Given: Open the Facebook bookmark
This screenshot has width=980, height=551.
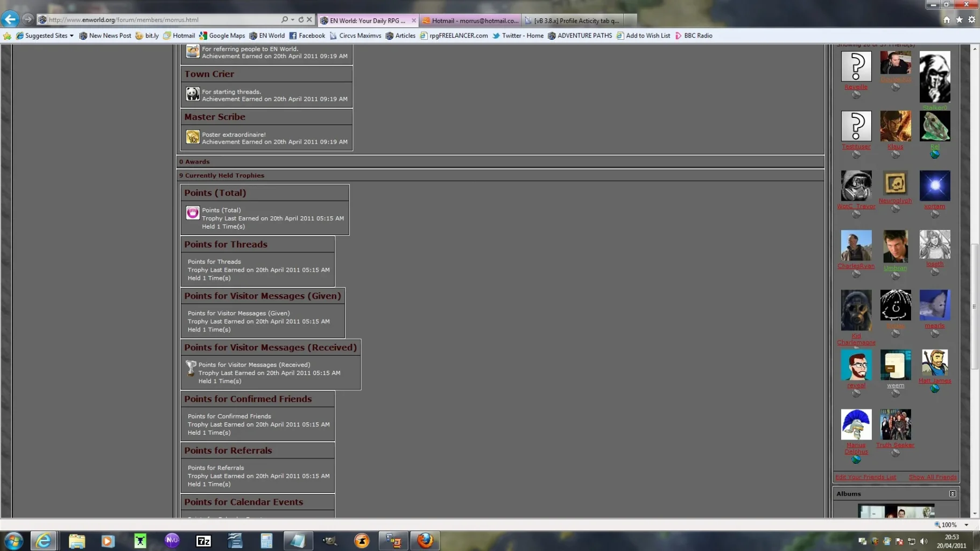Looking at the screenshot, I should click(307, 36).
